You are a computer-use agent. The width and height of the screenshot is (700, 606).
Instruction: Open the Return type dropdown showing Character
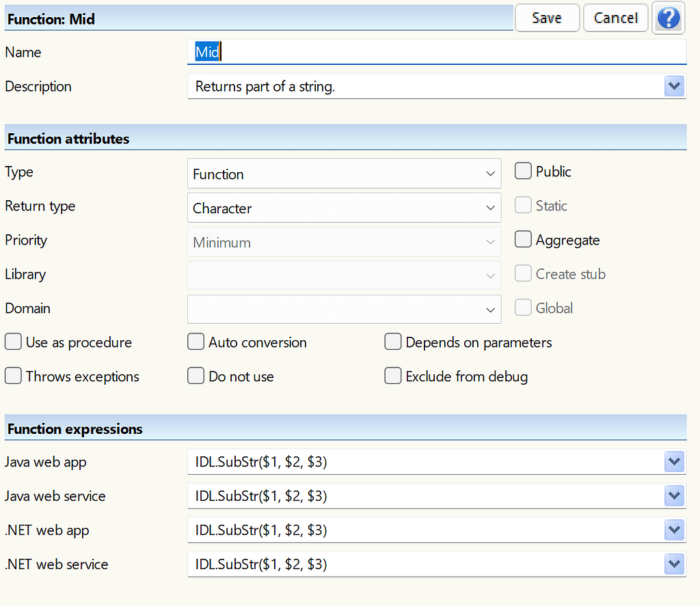pos(344,208)
